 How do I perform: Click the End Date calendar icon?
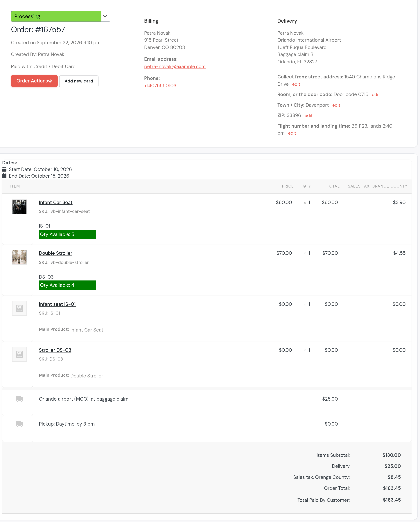(4, 176)
